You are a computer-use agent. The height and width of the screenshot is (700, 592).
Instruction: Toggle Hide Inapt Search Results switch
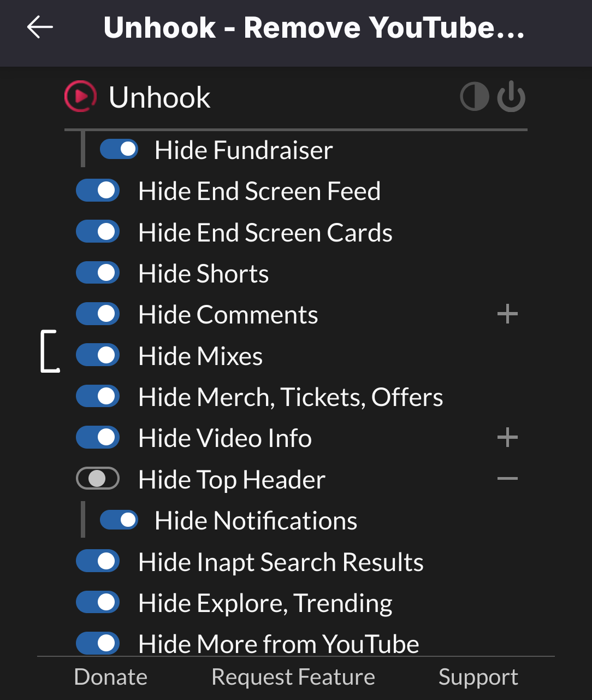point(98,561)
